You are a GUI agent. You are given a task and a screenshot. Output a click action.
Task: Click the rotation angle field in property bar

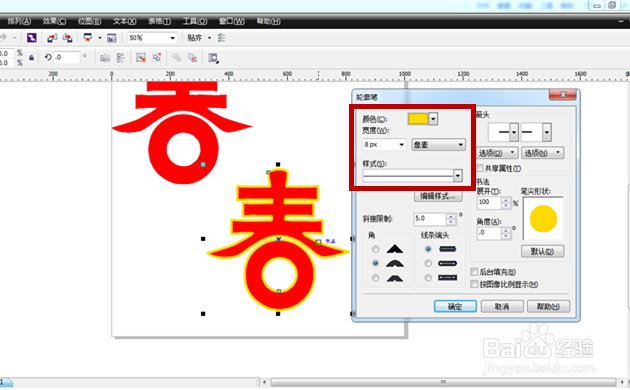point(67,57)
